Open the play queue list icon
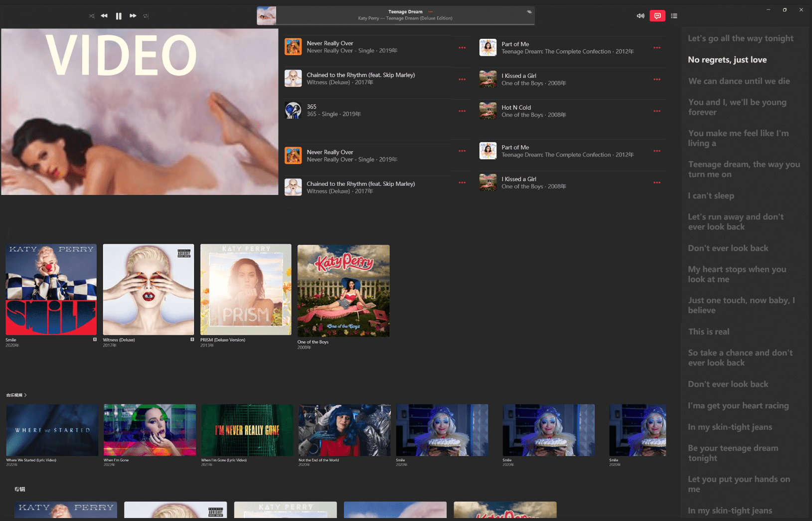This screenshot has width=812, height=521. [x=674, y=16]
